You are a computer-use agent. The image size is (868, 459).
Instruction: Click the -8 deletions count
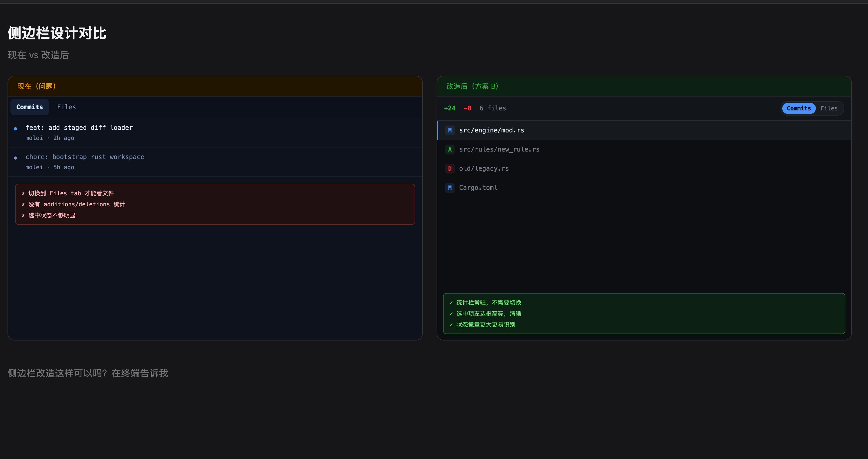coord(467,108)
